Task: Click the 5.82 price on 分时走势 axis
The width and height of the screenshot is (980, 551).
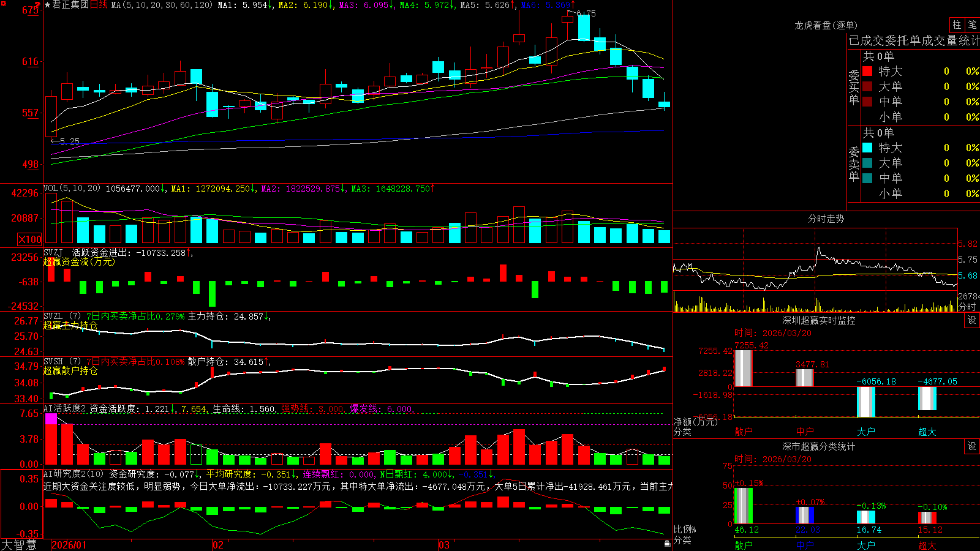Action: point(968,244)
